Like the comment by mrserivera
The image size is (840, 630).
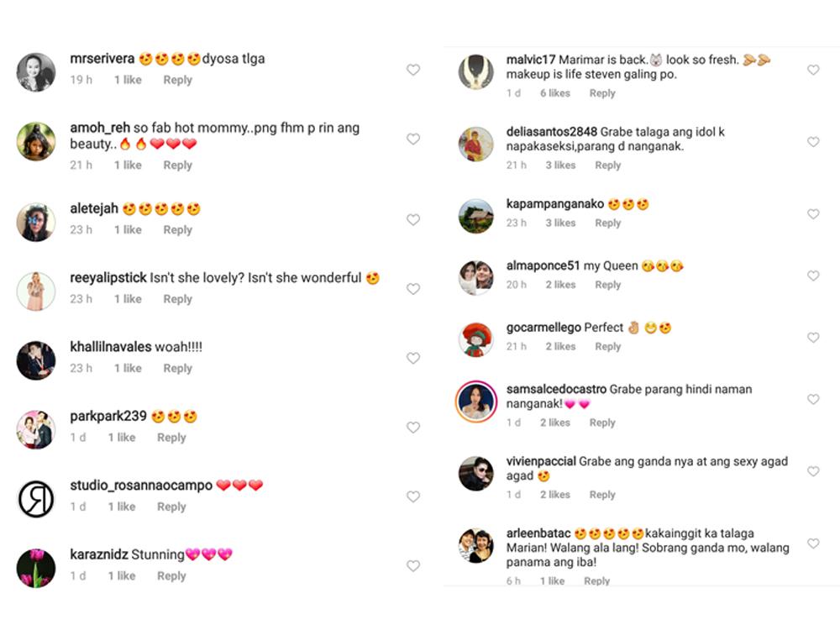(413, 70)
